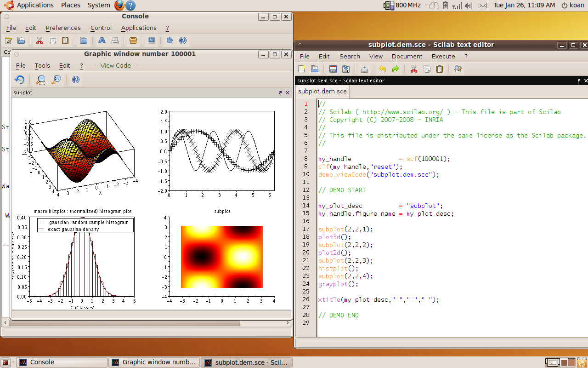
Task: Open the Firefox browser launcher in top panel
Action: point(119,6)
